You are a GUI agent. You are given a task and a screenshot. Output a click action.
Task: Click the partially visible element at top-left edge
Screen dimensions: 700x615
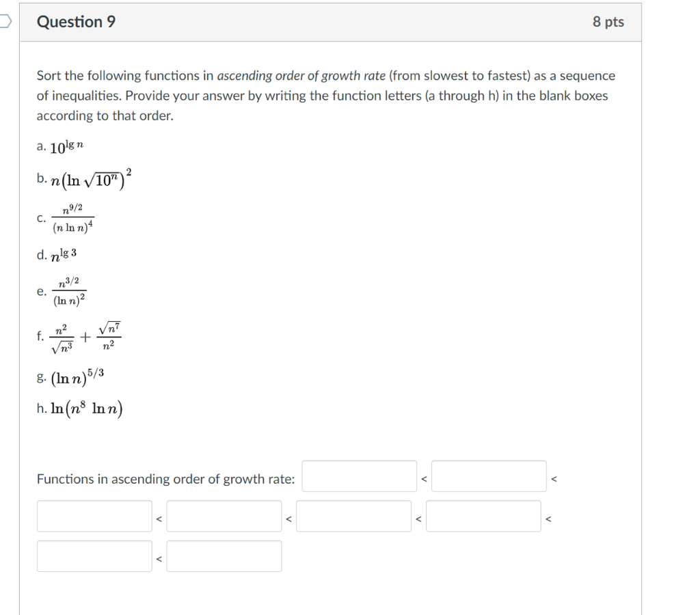click(x=3, y=21)
